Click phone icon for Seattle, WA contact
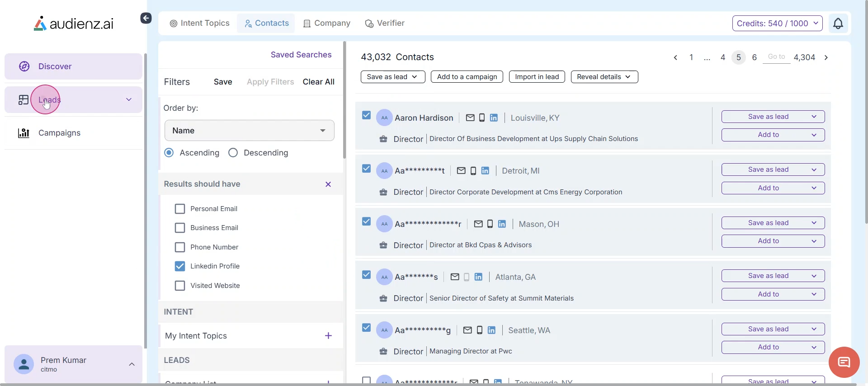 tap(480, 330)
